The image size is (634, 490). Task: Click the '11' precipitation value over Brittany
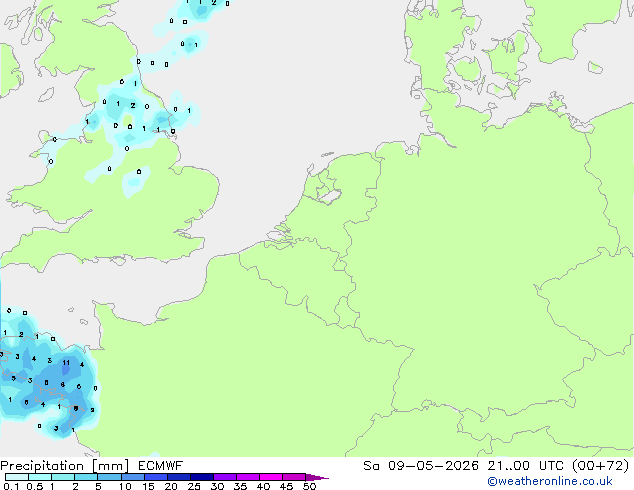[66, 363]
